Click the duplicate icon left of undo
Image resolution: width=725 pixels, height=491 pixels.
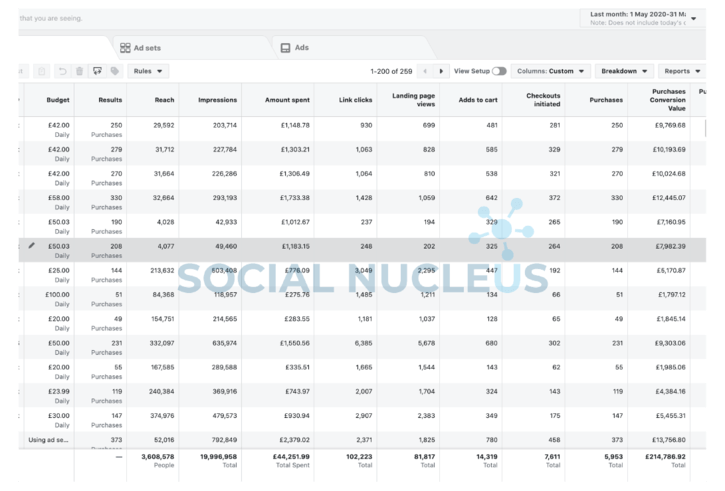(42, 71)
